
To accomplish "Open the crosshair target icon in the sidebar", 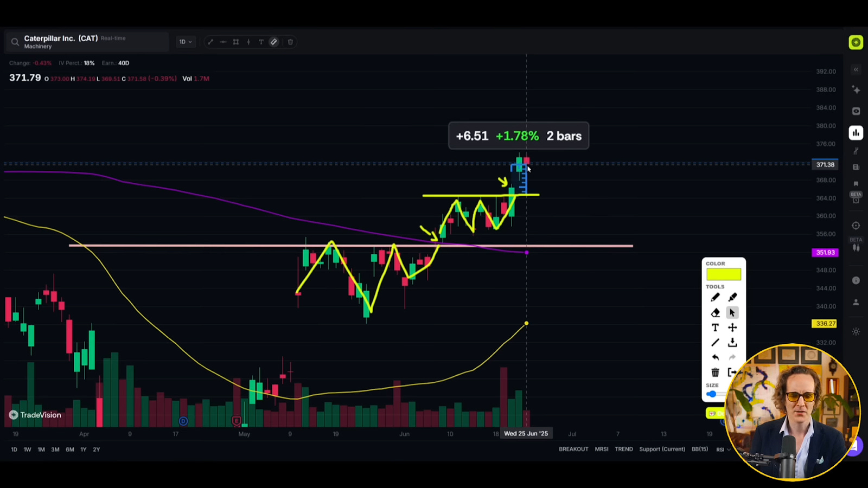I will pos(856,226).
